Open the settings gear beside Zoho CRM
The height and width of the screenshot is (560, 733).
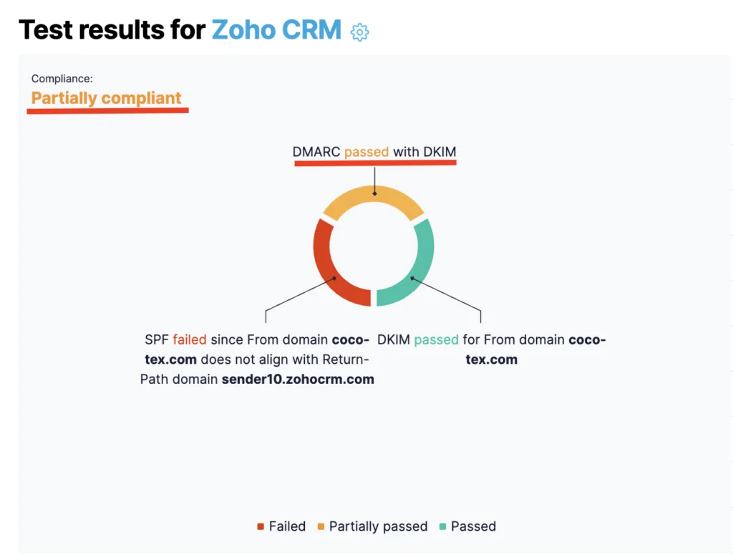pyautogui.click(x=359, y=32)
